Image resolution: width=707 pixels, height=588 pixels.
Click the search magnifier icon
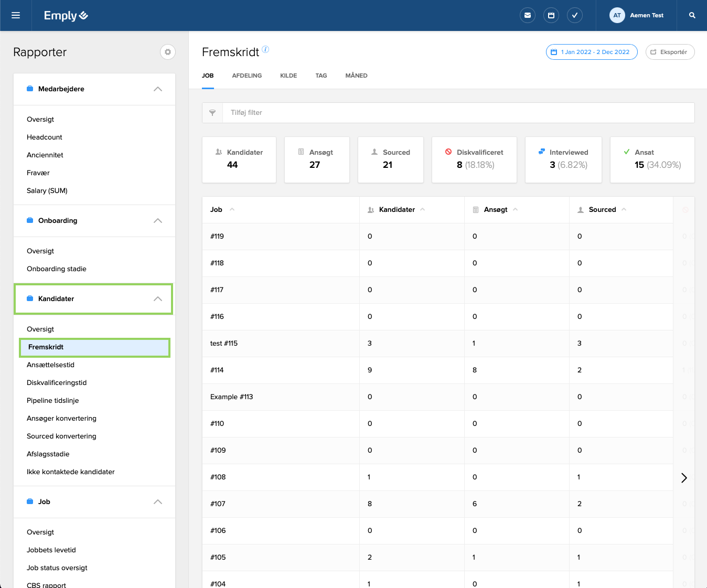tap(692, 15)
